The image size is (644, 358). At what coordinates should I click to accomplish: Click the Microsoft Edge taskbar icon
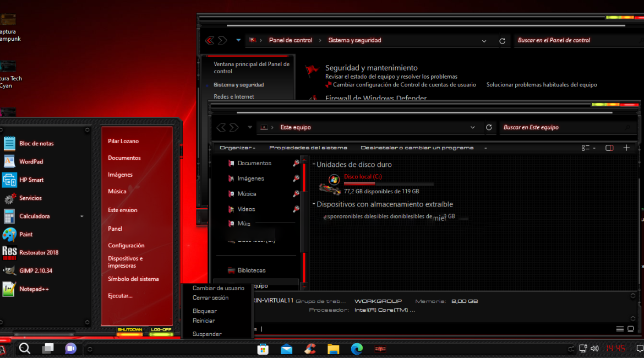tap(357, 349)
